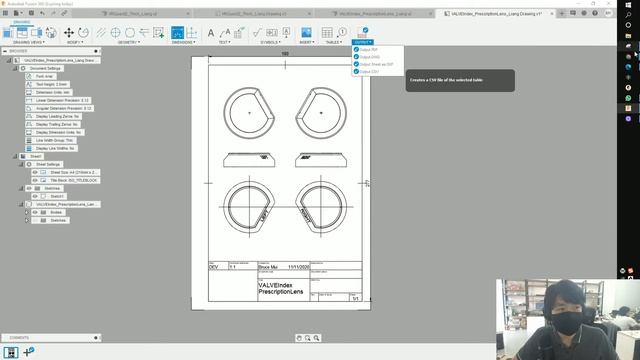Viewport: 640px width, 360px height.
Task: Choose Output DWG from Output menu
Action: pos(378,57)
